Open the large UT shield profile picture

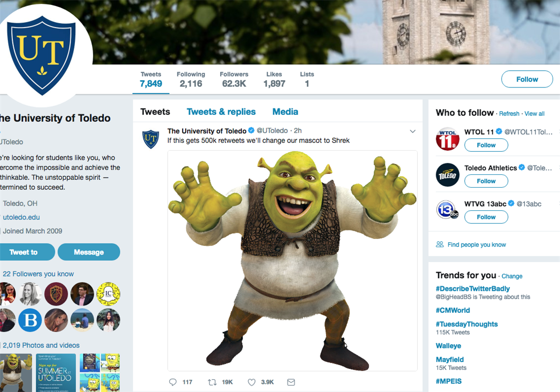point(41,56)
